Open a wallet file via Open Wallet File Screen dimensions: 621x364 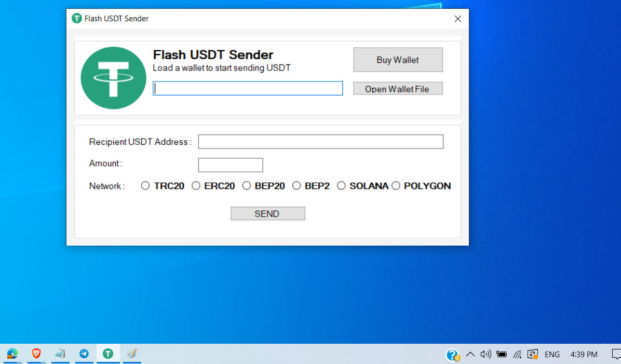click(x=398, y=89)
